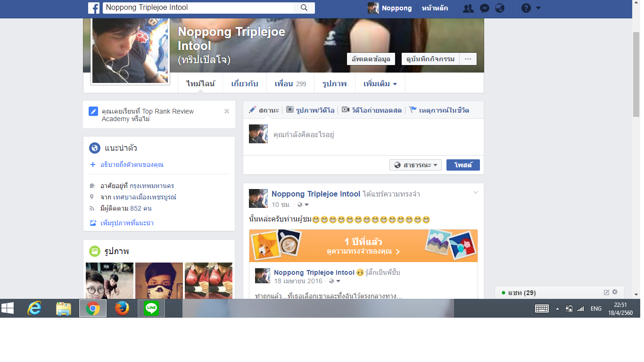Click the chat settings gear icon
The width and height of the screenshot is (644, 362).
coord(615,292)
